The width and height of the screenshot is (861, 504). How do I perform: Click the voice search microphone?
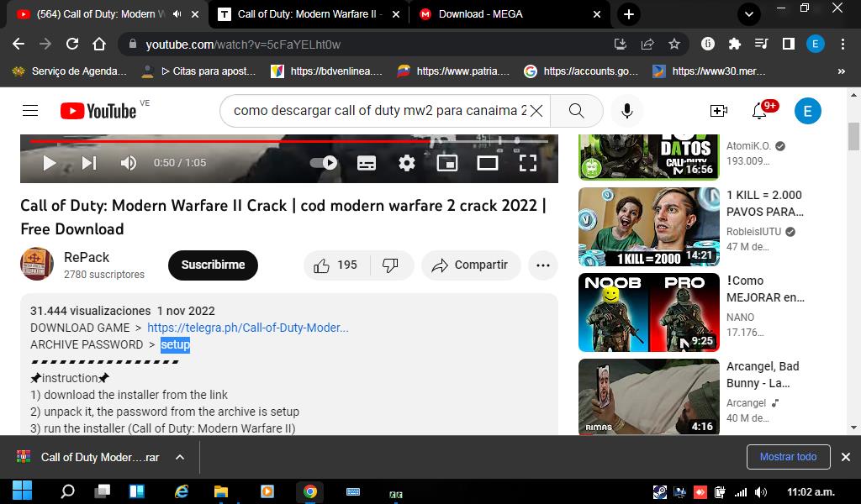(626, 111)
